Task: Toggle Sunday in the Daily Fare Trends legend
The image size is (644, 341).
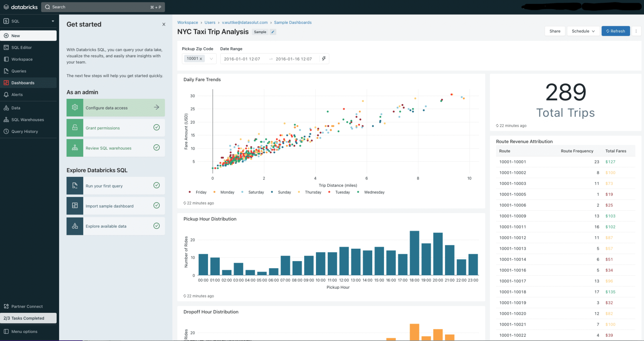Action: [284, 192]
